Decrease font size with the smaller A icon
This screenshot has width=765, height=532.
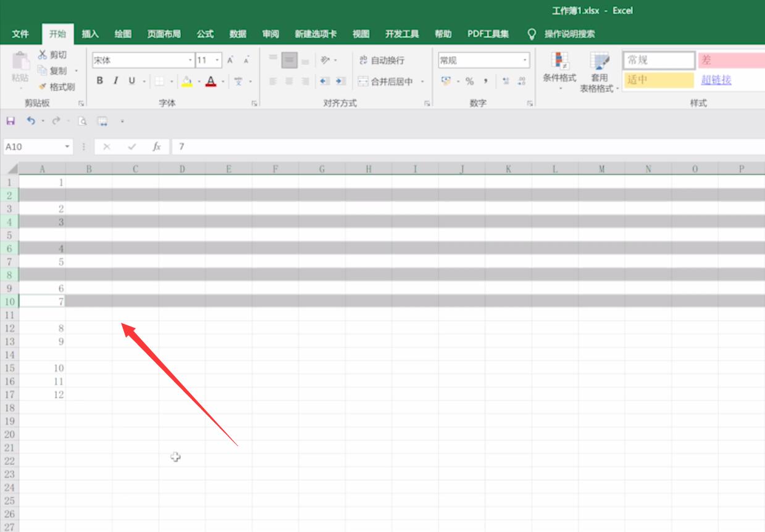246,60
